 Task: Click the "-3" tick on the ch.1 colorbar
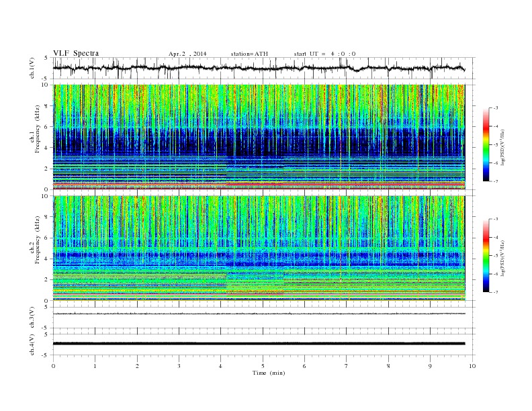tap(496, 108)
